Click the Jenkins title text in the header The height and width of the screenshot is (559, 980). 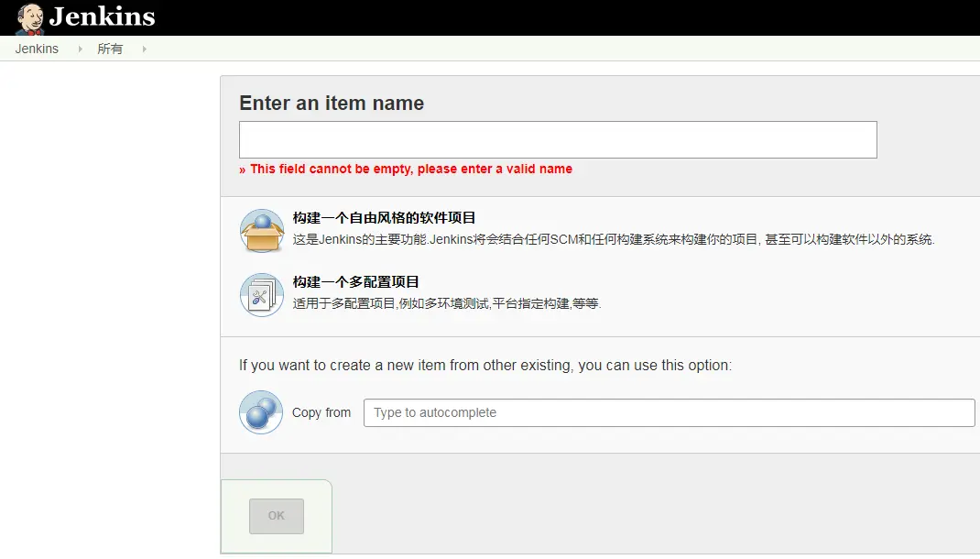pyautogui.click(x=103, y=16)
